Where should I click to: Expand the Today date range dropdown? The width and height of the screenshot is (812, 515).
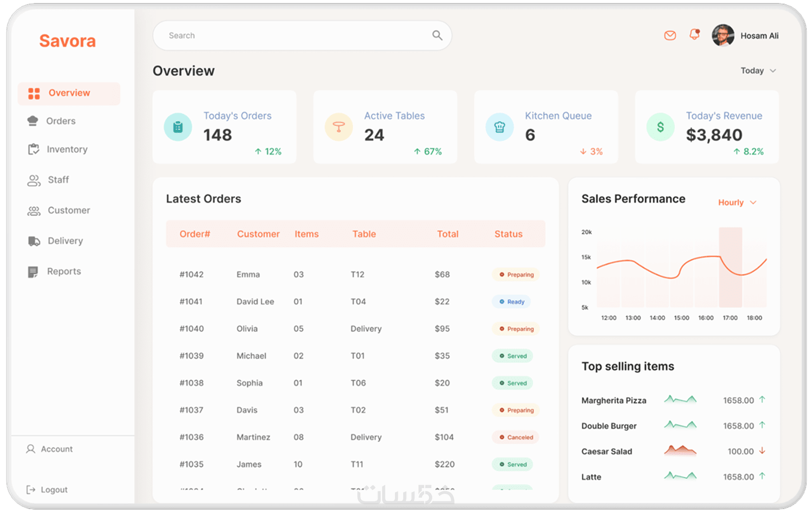tap(758, 71)
